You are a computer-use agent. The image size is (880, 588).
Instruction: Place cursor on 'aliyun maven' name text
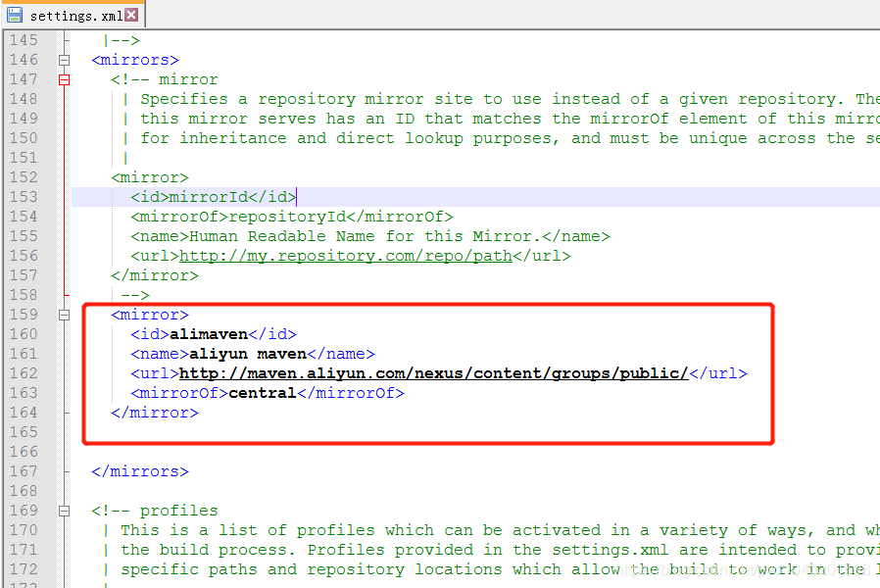248,354
